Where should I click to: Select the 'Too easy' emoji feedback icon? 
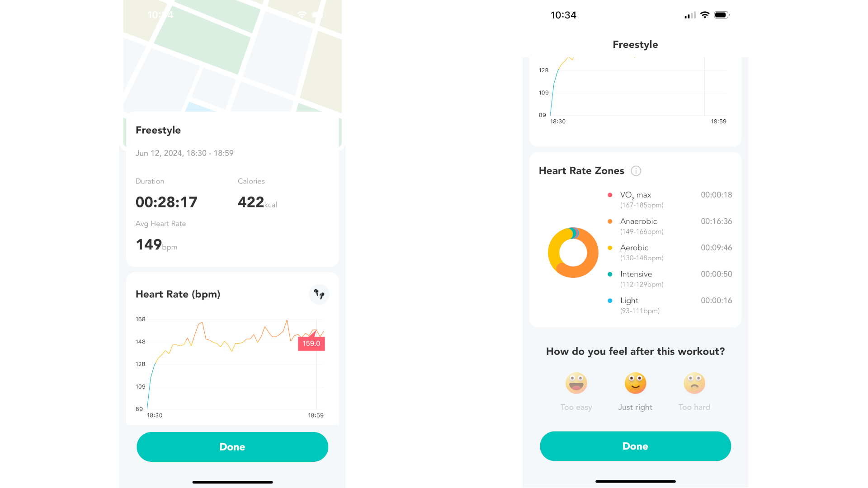click(x=576, y=383)
